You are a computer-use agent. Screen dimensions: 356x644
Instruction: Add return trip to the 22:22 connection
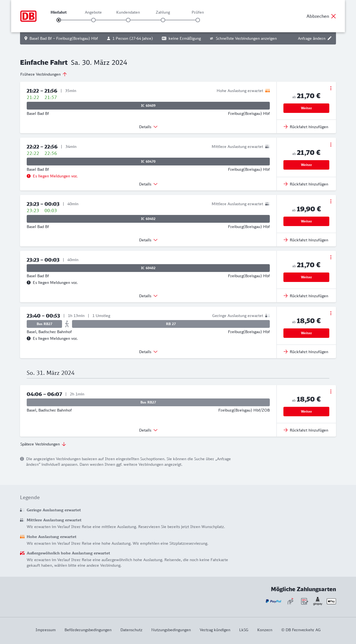(306, 184)
